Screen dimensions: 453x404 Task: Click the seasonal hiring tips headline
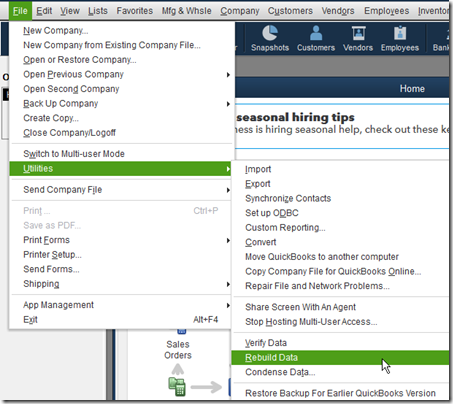click(x=295, y=117)
